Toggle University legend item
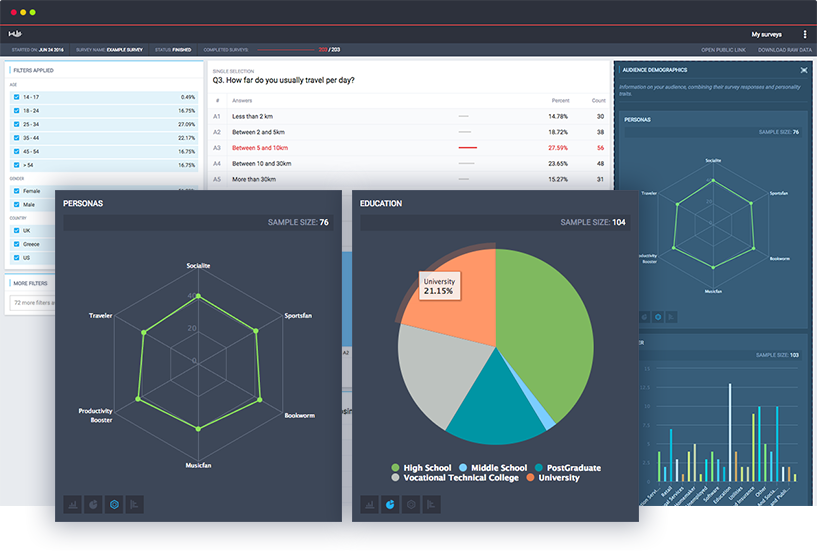Viewport: 817px width, 551px height. [553, 477]
